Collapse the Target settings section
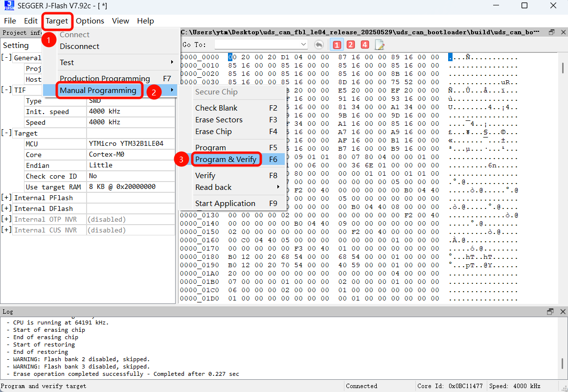This screenshot has width=568, height=392. [x=6, y=133]
